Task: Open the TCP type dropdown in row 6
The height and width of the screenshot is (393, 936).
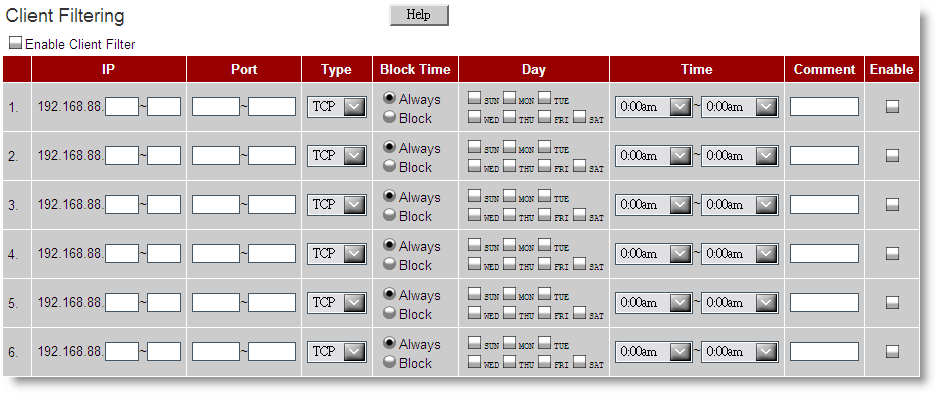Action: point(337,352)
